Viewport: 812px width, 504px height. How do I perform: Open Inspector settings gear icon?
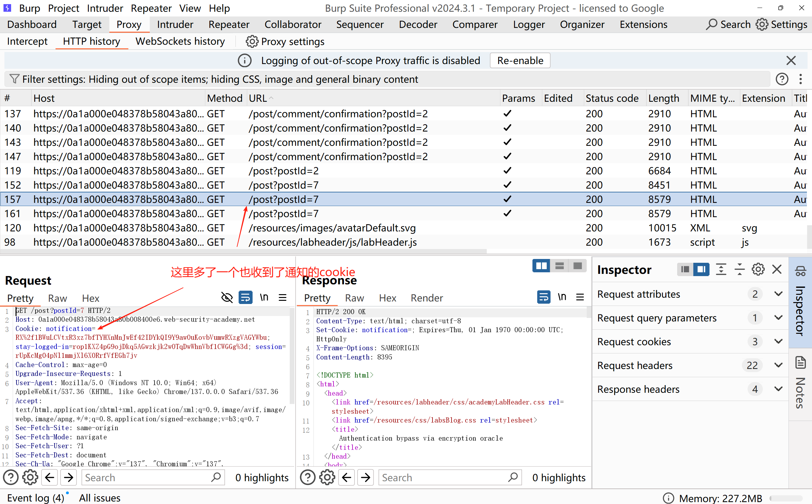[x=758, y=269]
